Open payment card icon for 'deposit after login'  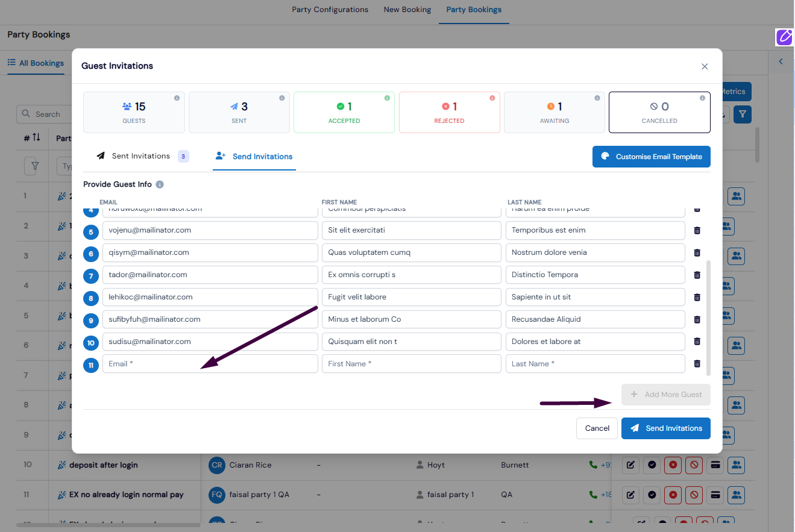tap(715, 465)
